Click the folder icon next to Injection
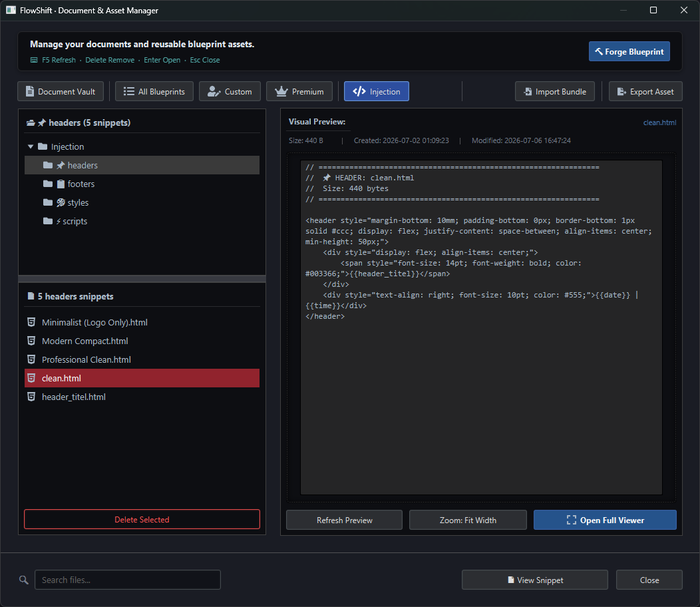The image size is (700, 607). tap(43, 146)
